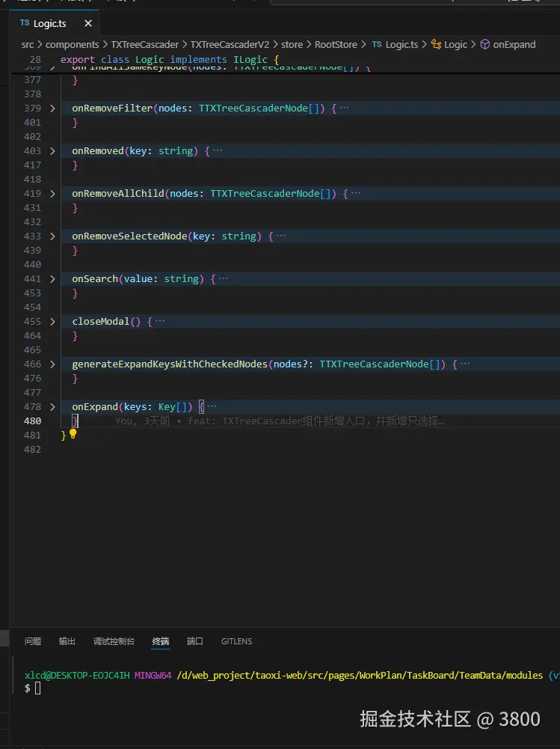
Task: Click the GitLens blame annotation on line 480
Action: click(x=280, y=421)
